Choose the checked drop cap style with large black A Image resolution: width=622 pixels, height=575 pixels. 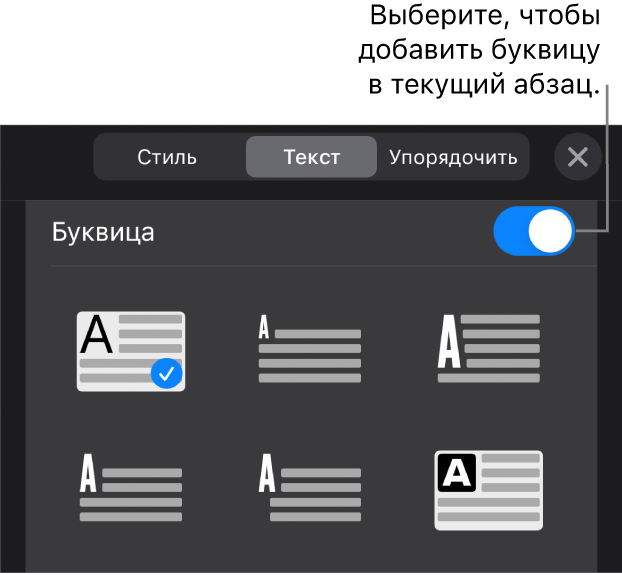[131, 351]
